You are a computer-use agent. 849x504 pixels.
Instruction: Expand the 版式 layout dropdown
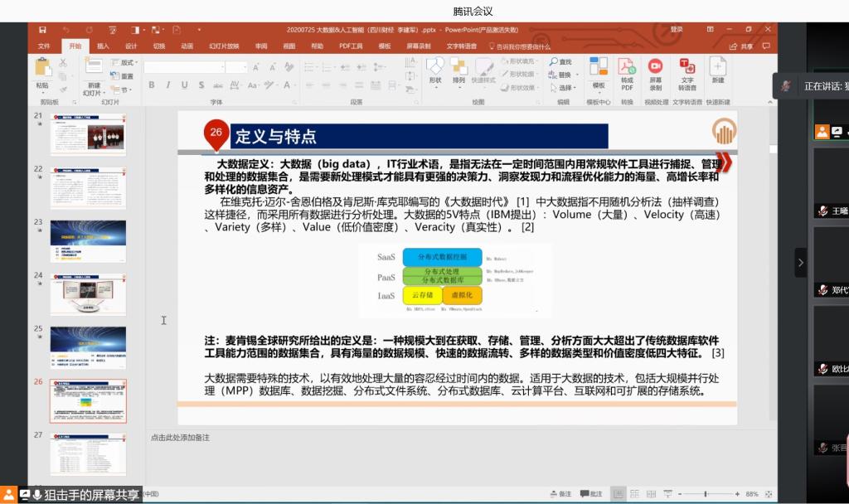tap(126, 62)
